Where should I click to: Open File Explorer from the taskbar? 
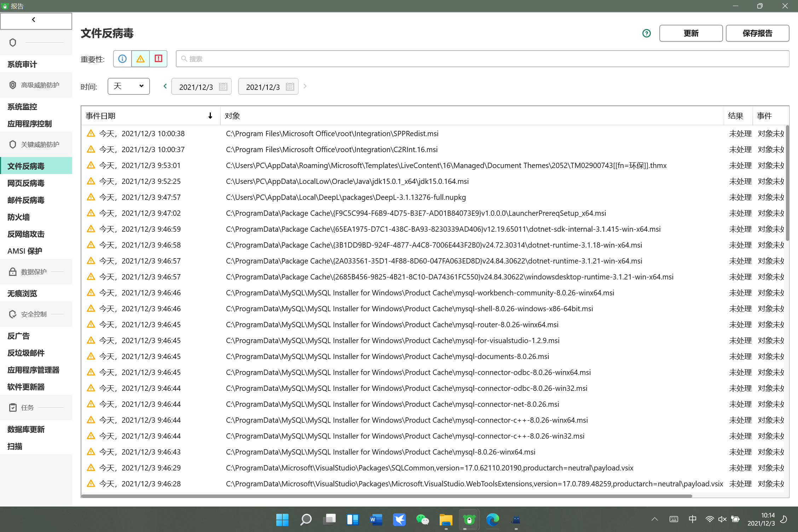pos(446,520)
